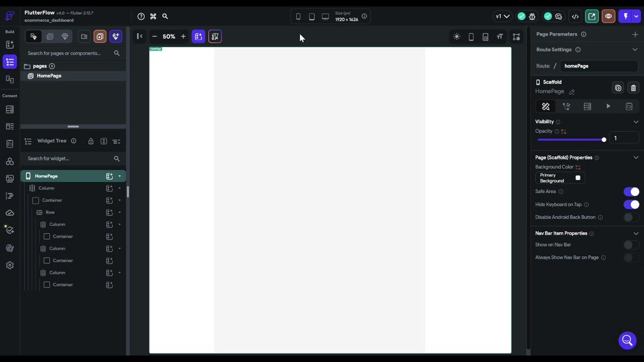The width and height of the screenshot is (644, 362).
Task: Lock the widget tree icon
Action: (x=91, y=141)
